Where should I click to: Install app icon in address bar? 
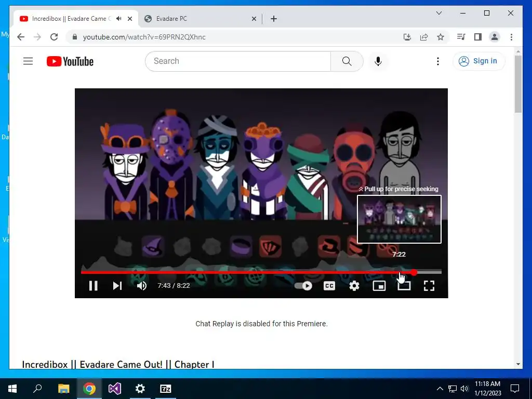click(407, 37)
